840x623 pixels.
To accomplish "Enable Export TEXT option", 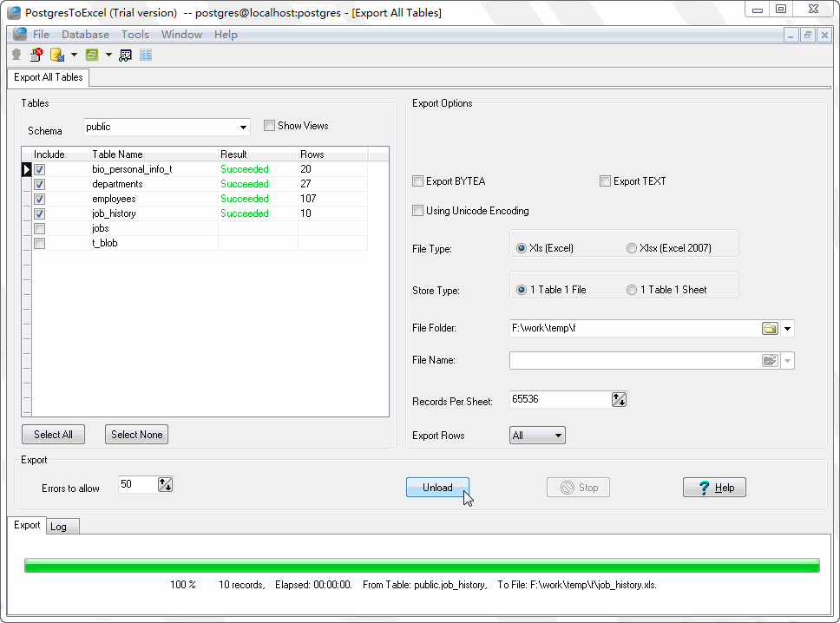I will [606, 181].
